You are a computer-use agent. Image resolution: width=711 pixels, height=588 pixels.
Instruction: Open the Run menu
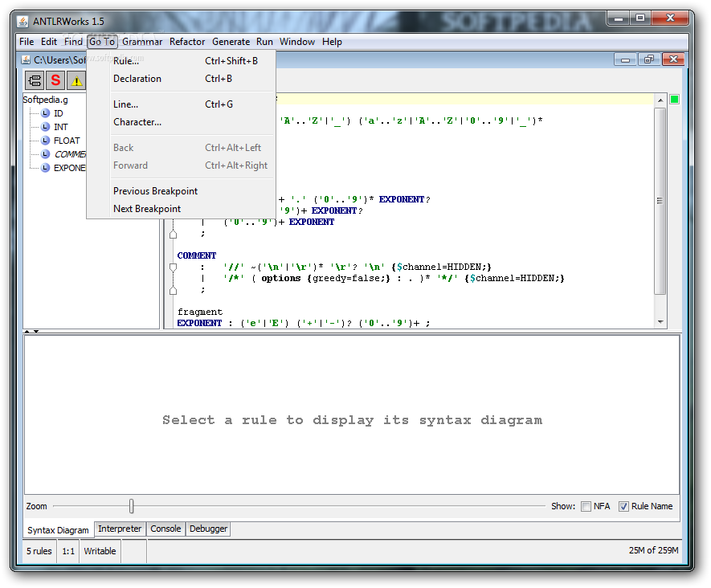[264, 42]
